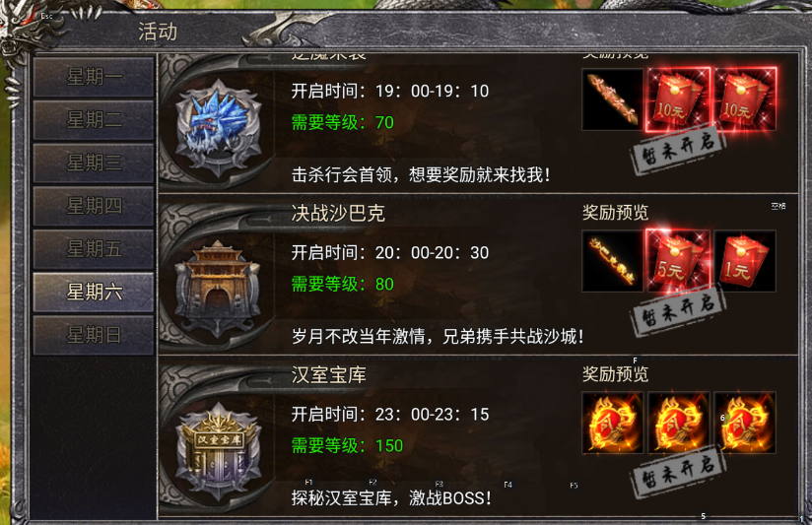Viewport: 812px width, 525px height.
Task: Click the 暂未开启 stamp under 决战沙巴克 rewards
Action: click(678, 309)
